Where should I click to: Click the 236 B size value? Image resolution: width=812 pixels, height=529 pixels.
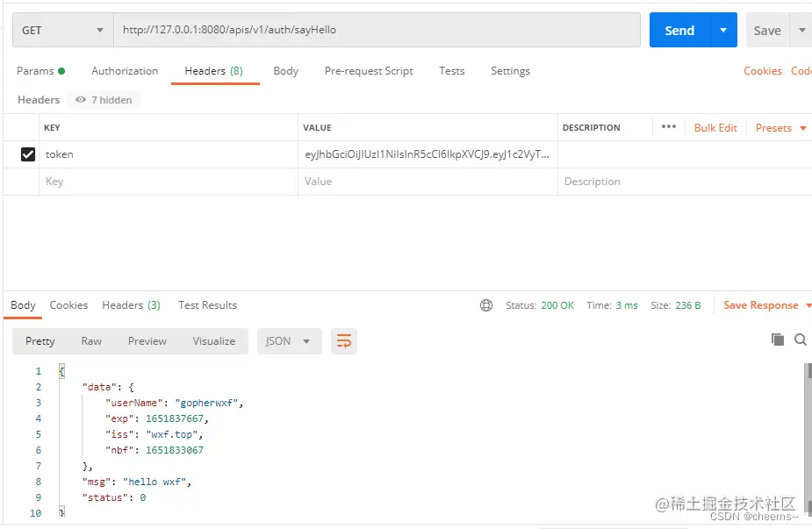[x=687, y=305]
